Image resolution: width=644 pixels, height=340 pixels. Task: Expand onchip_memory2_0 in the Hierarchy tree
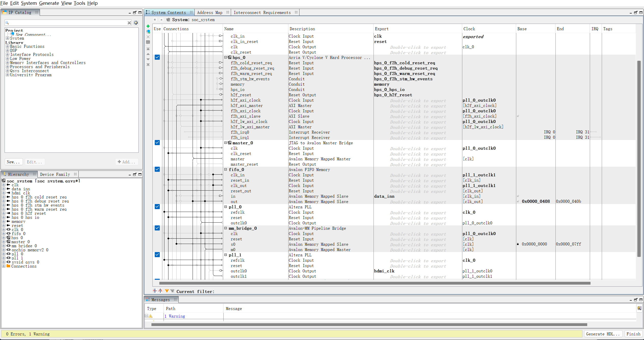point(4,250)
